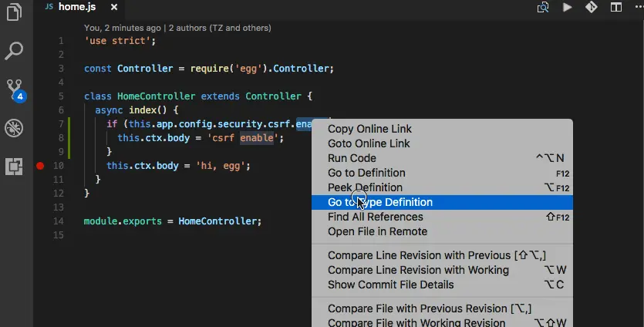Select Run Code in the context menu

coord(442,158)
